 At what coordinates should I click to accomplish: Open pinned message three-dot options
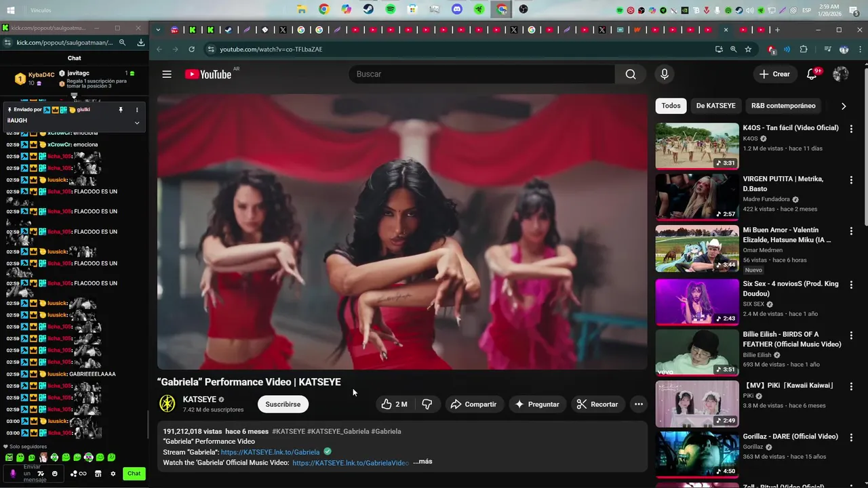(x=137, y=110)
